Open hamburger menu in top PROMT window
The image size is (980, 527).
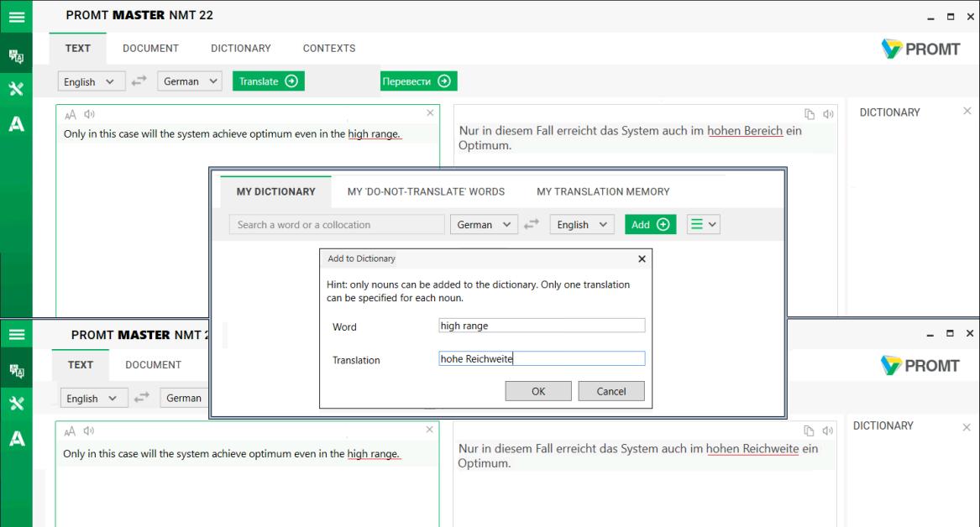[x=16, y=17]
